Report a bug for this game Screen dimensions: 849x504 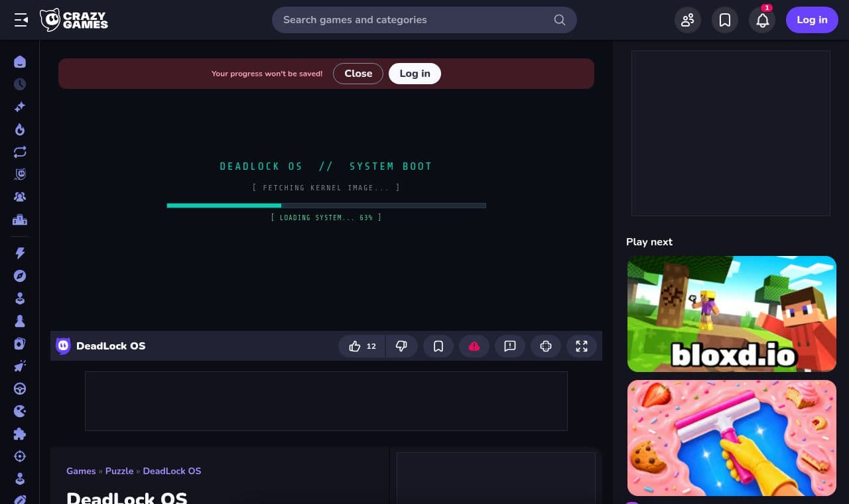(510, 346)
